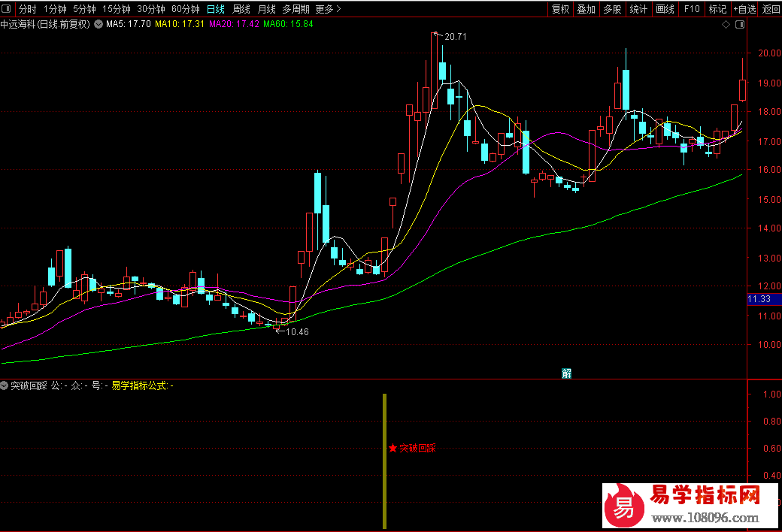Expand the MA indicator dropdown next to 中远海科
The image size is (782, 532).
(98, 24)
